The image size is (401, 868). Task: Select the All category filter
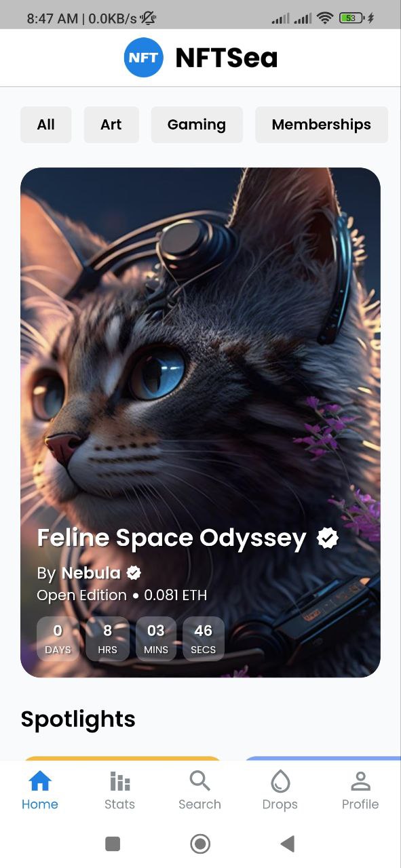45,125
